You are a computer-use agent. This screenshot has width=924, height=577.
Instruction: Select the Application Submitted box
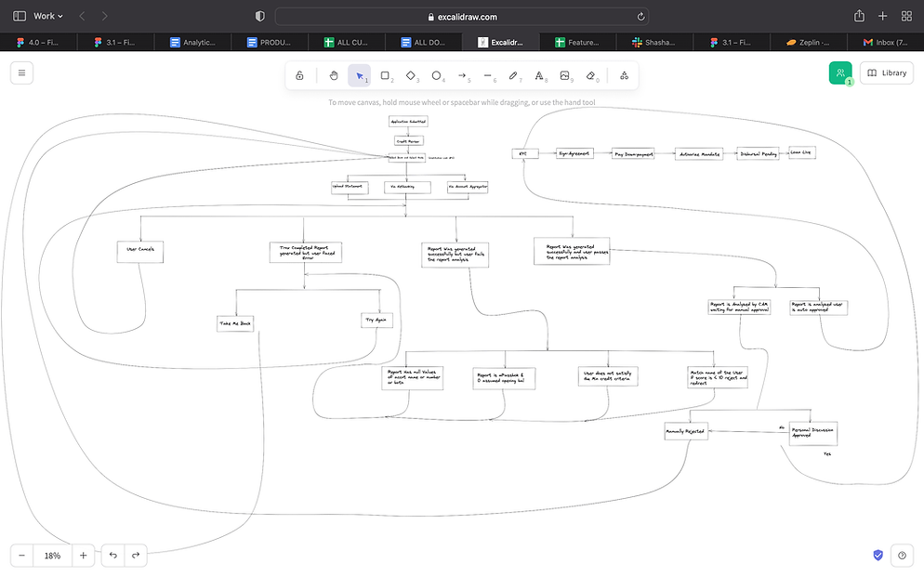(408, 122)
